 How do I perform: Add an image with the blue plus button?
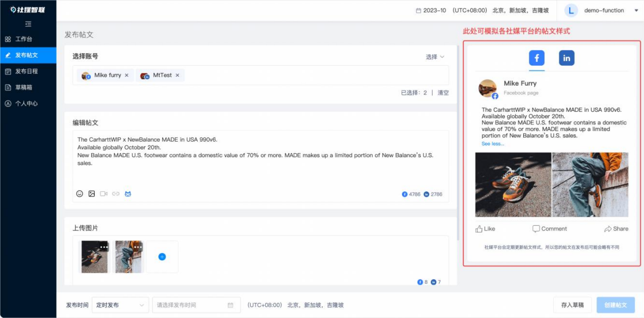pos(162,257)
